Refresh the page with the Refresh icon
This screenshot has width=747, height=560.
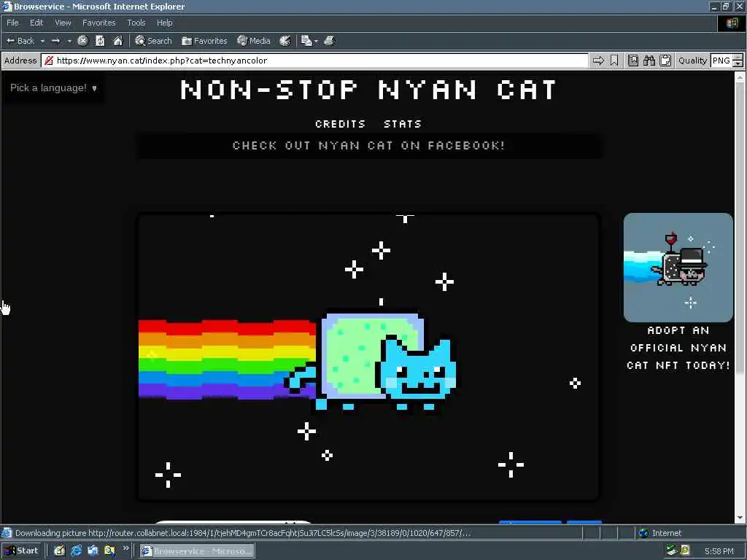pos(100,41)
